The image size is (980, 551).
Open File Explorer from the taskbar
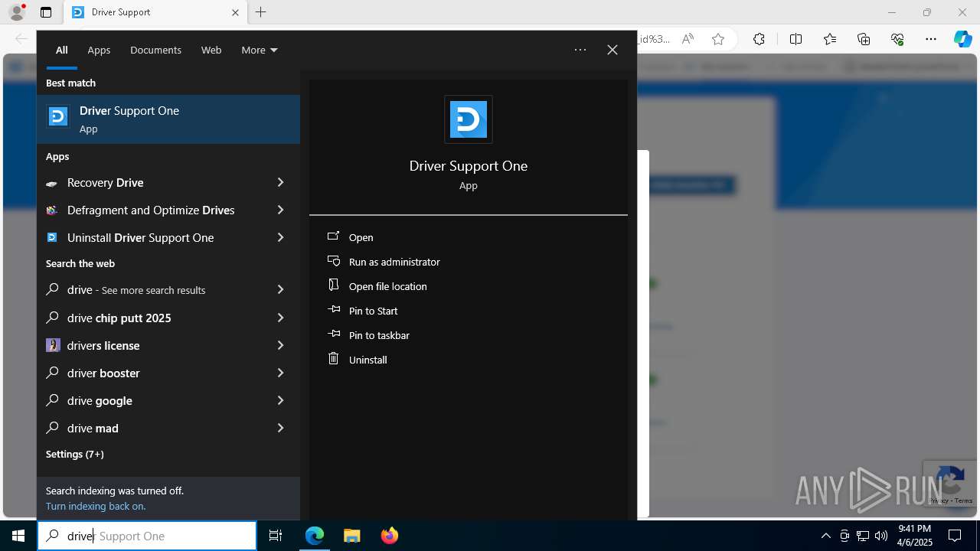pyautogui.click(x=351, y=536)
